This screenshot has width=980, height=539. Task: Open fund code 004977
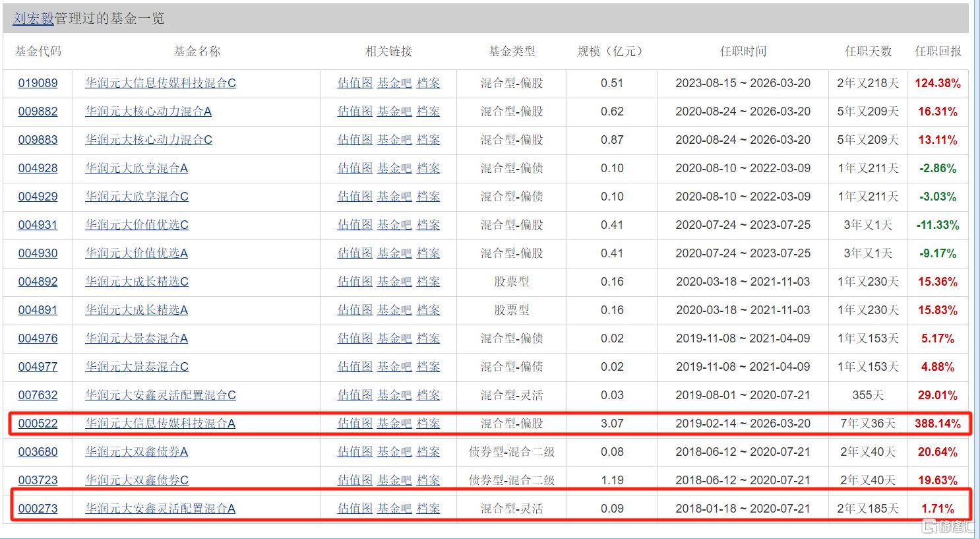[38, 367]
